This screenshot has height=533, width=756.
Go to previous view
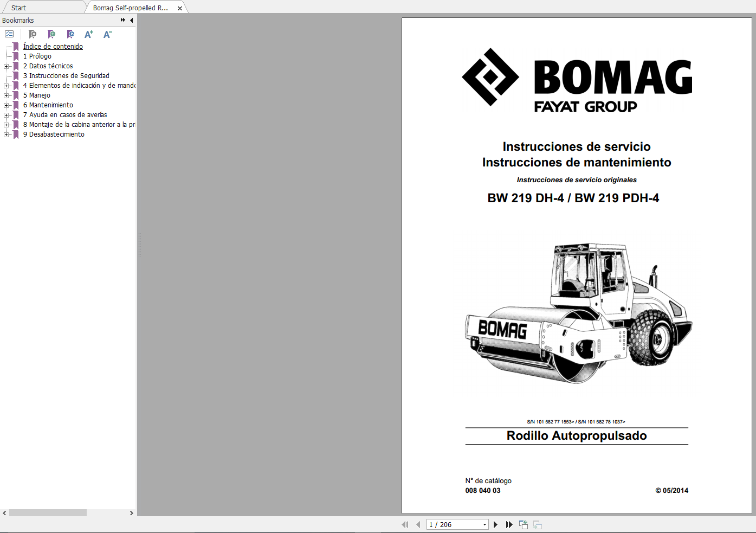click(523, 524)
